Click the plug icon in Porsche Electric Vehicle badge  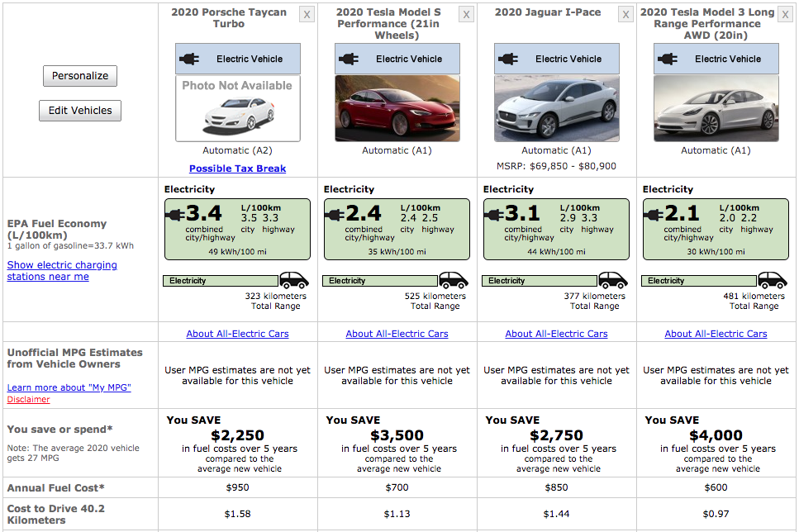tap(190, 59)
